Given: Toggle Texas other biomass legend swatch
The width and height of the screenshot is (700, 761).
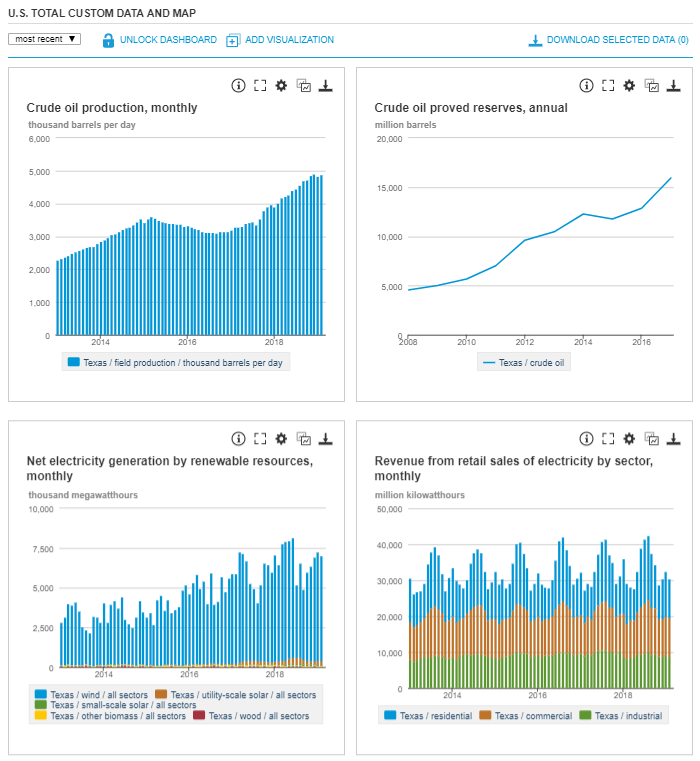Looking at the screenshot, I should [x=41, y=715].
